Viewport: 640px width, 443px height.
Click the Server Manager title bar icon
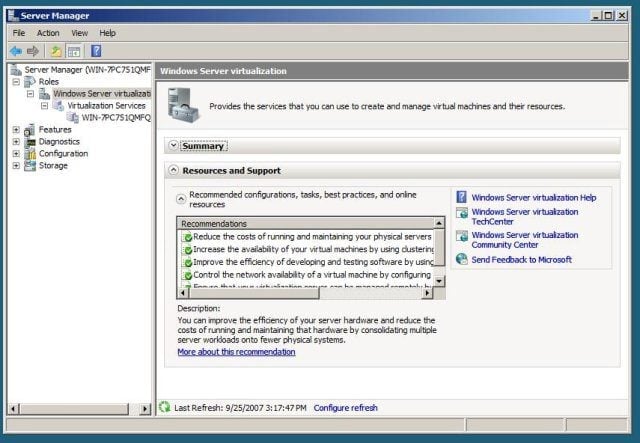13,16
